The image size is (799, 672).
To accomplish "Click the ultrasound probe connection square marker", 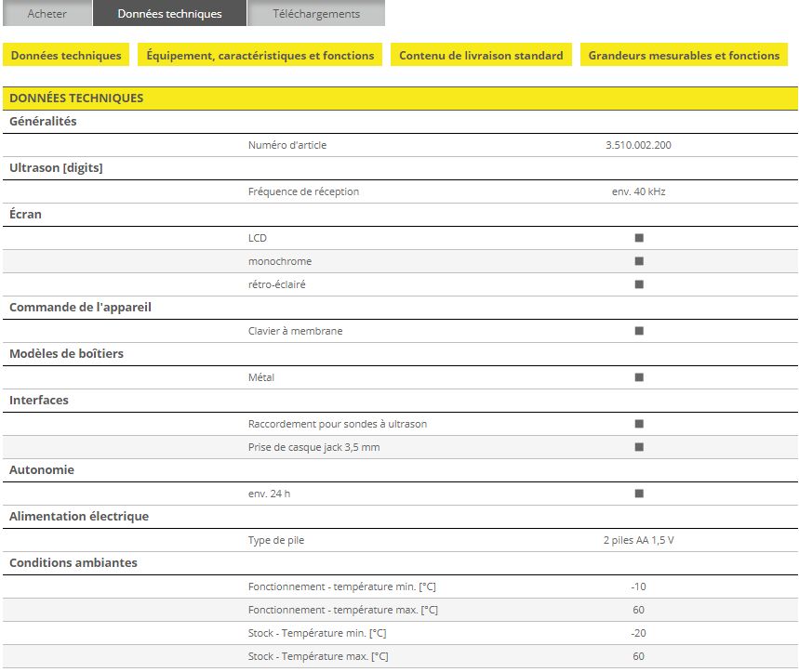I will tap(639, 424).
